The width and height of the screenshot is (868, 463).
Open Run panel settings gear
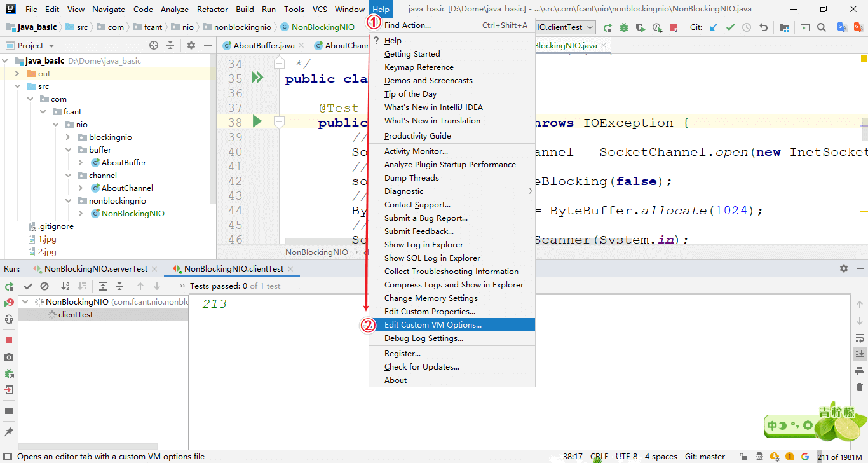[844, 268]
